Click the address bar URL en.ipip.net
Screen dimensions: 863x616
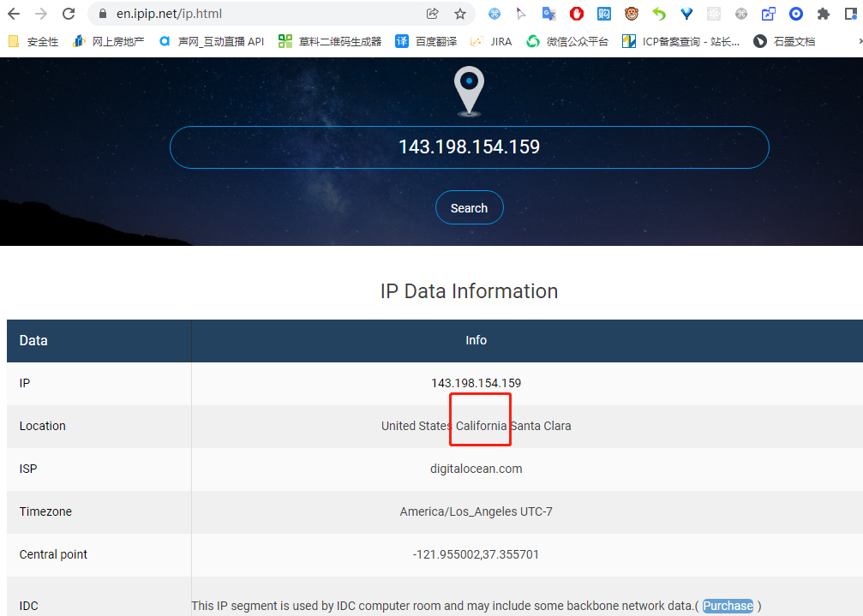pyautogui.click(x=169, y=14)
